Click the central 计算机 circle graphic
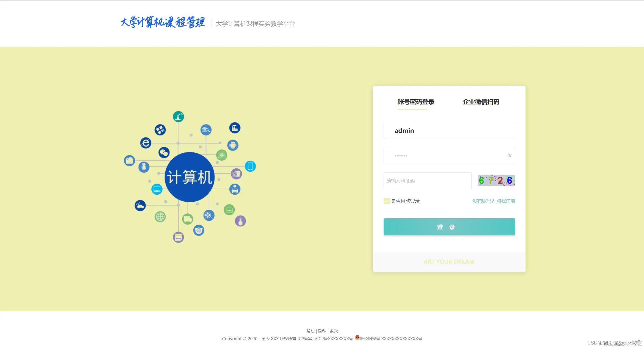 (189, 176)
